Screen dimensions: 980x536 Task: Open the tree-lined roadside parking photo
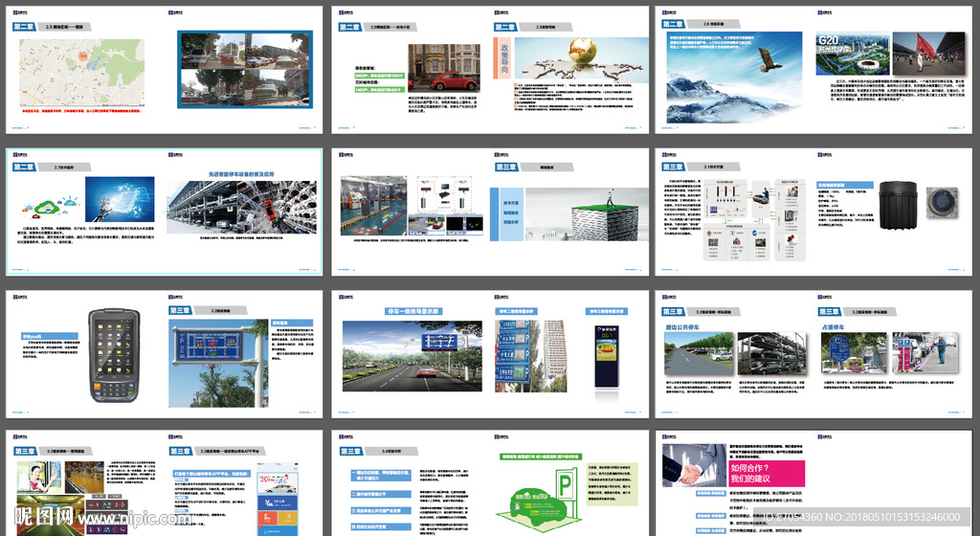pos(700,353)
